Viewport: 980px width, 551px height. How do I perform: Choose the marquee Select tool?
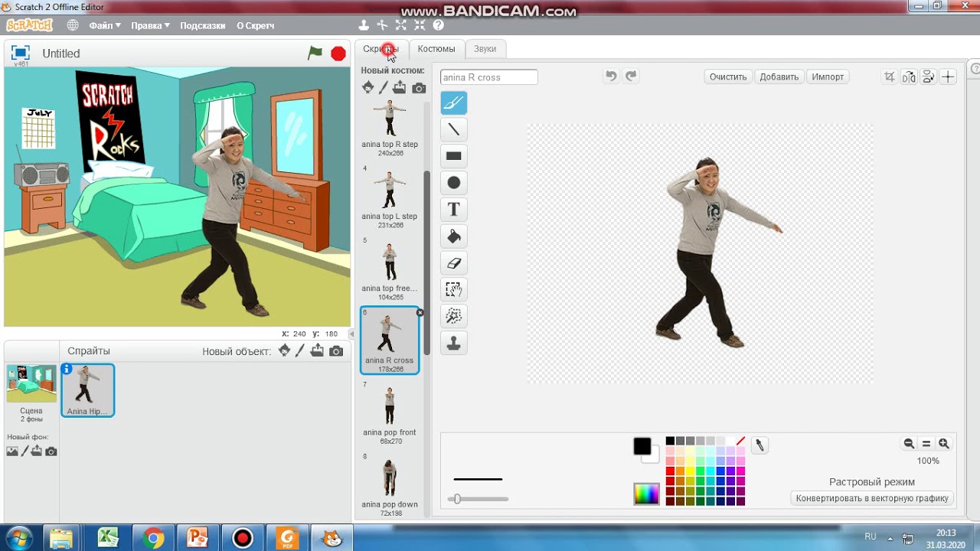coord(454,290)
